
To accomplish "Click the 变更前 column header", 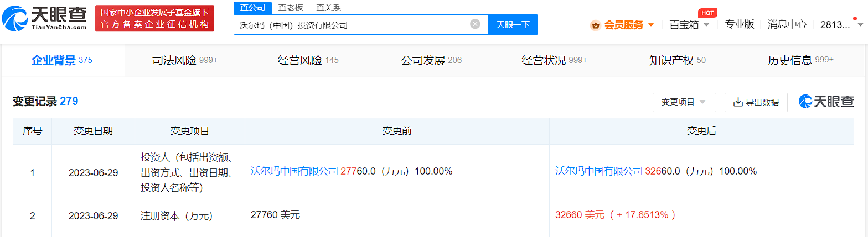I will [397, 131].
